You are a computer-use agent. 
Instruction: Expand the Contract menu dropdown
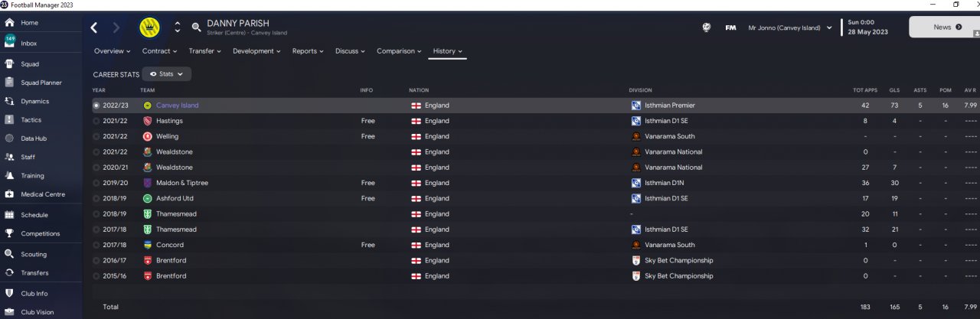[x=159, y=51]
